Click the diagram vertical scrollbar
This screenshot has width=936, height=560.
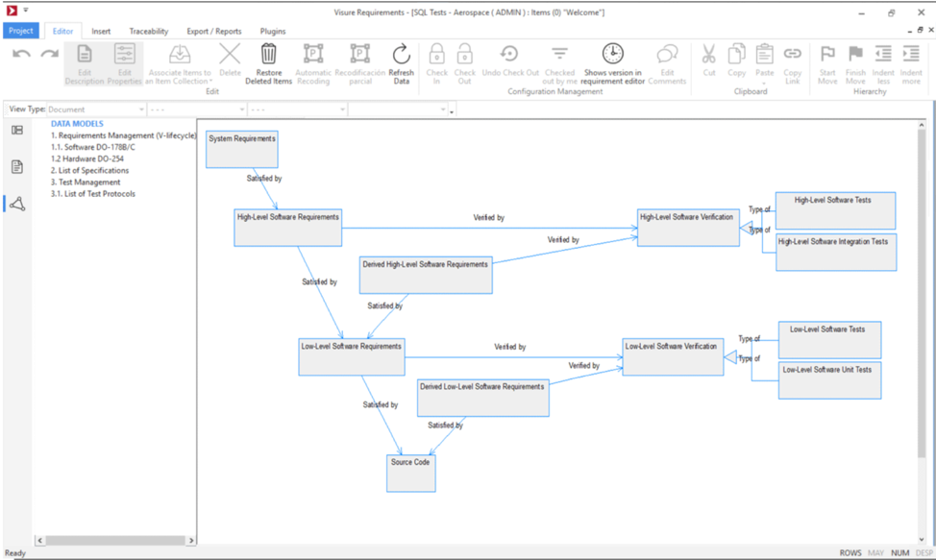coord(922,293)
